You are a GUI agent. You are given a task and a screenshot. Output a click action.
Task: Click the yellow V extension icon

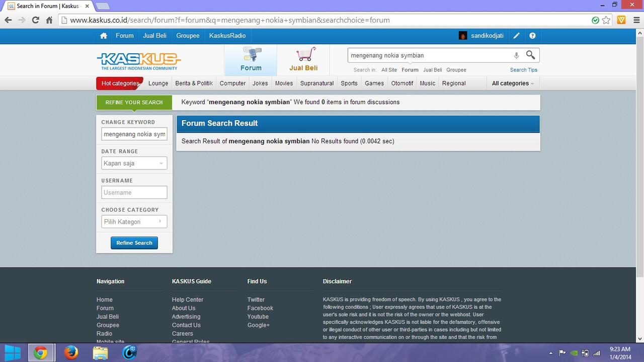[621, 20]
